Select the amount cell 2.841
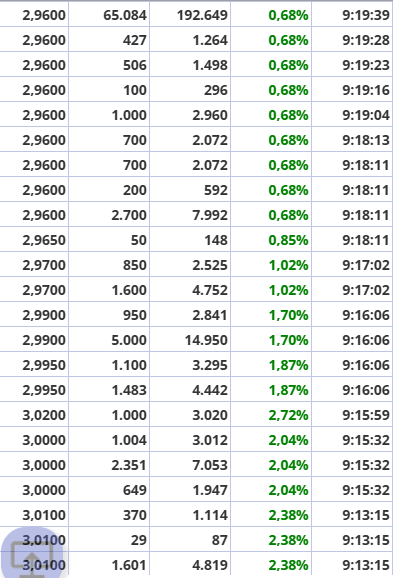The height and width of the screenshot is (578, 393). point(190,315)
